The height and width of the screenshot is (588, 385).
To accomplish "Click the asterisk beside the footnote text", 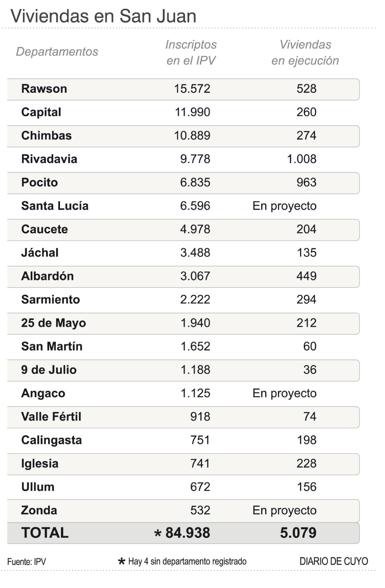I will click(x=122, y=561).
